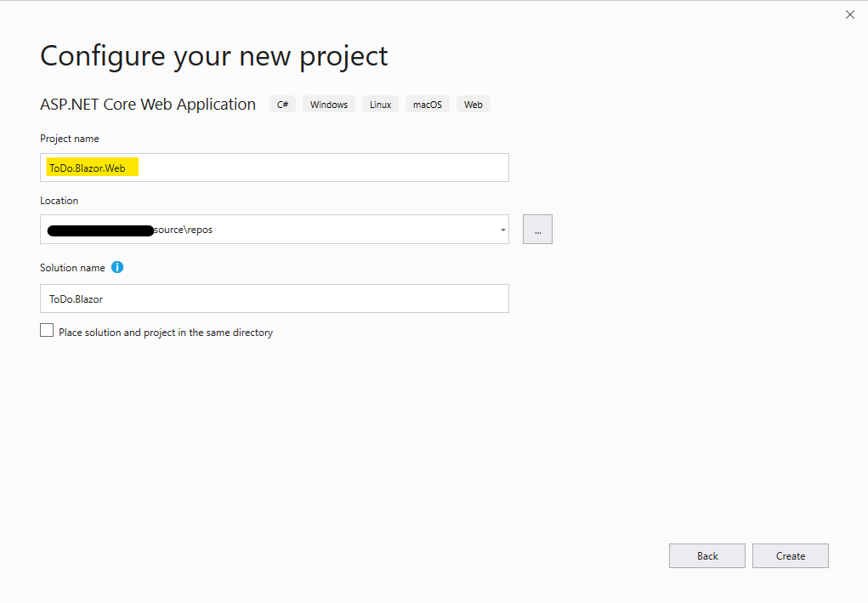Click the C# language tag
This screenshot has width=868, height=603.
click(x=283, y=105)
